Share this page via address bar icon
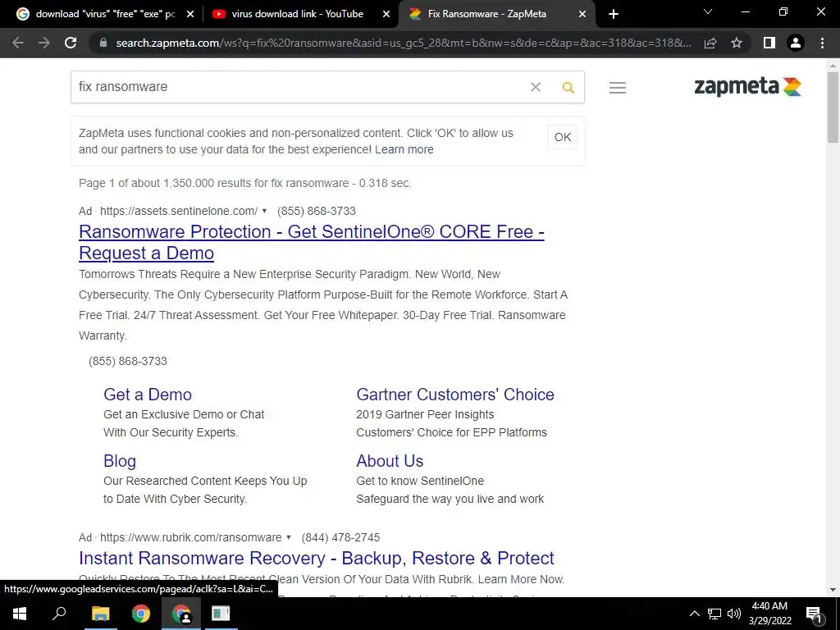The height and width of the screenshot is (630, 840). [710, 43]
